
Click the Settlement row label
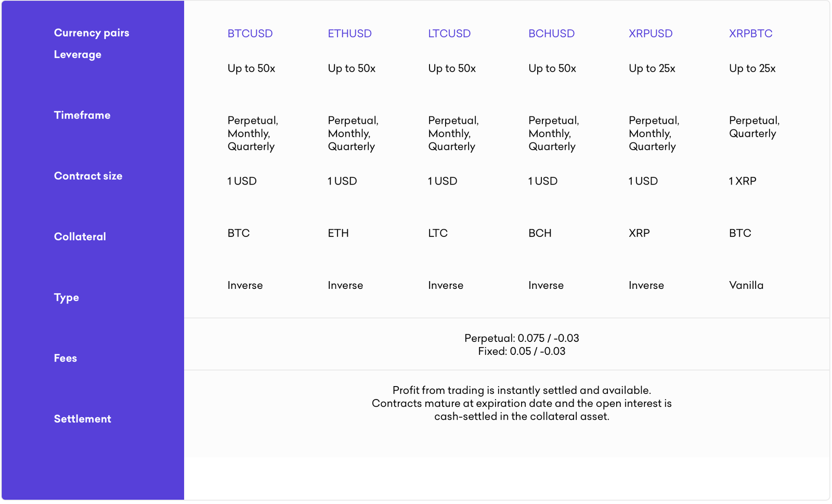83,419
